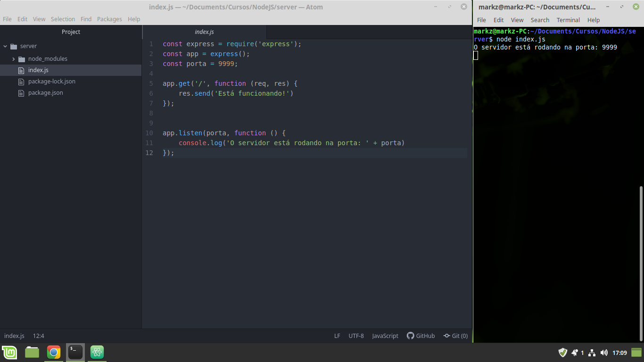
Task: Open the Packages menu in Atom
Action: 109,19
